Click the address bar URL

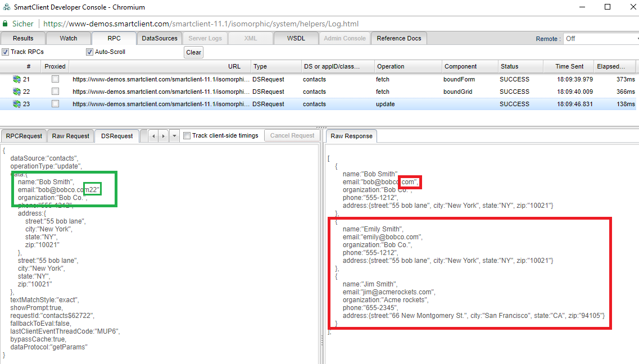[201, 24]
